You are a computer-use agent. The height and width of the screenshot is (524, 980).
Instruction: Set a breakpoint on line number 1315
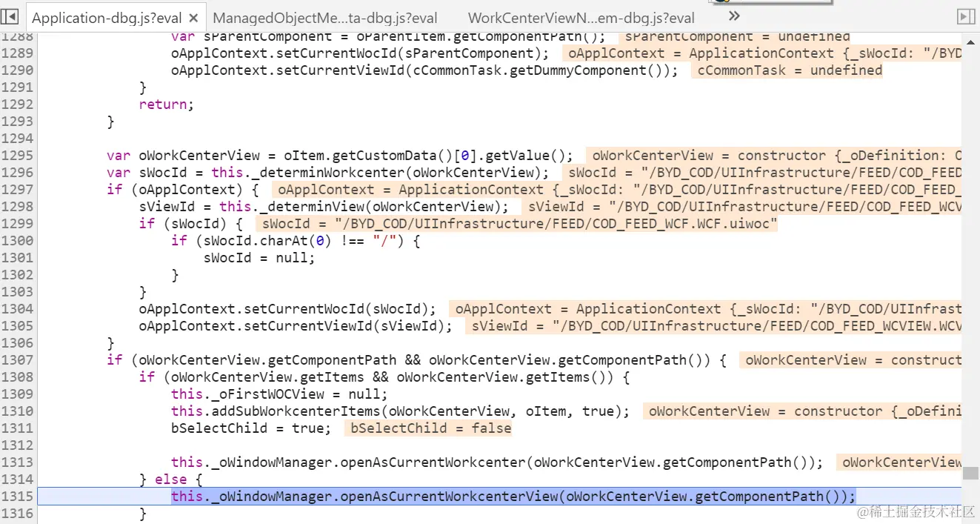click(17, 497)
